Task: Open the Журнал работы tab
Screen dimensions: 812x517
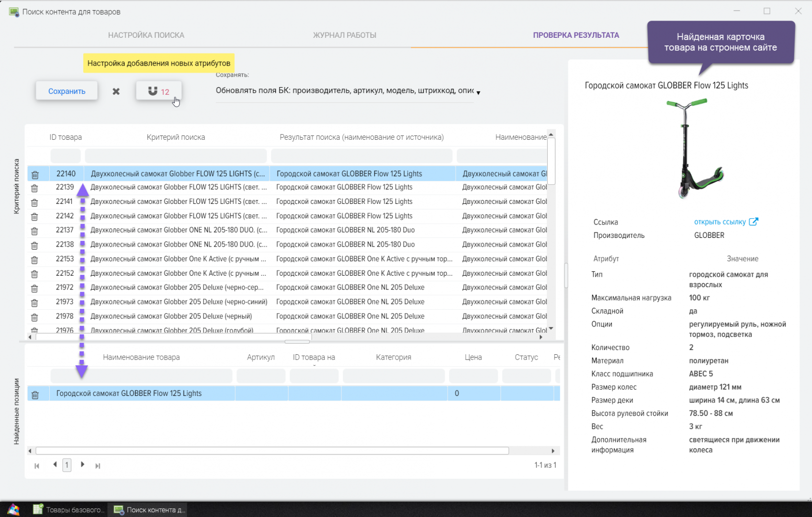Action: (x=344, y=35)
